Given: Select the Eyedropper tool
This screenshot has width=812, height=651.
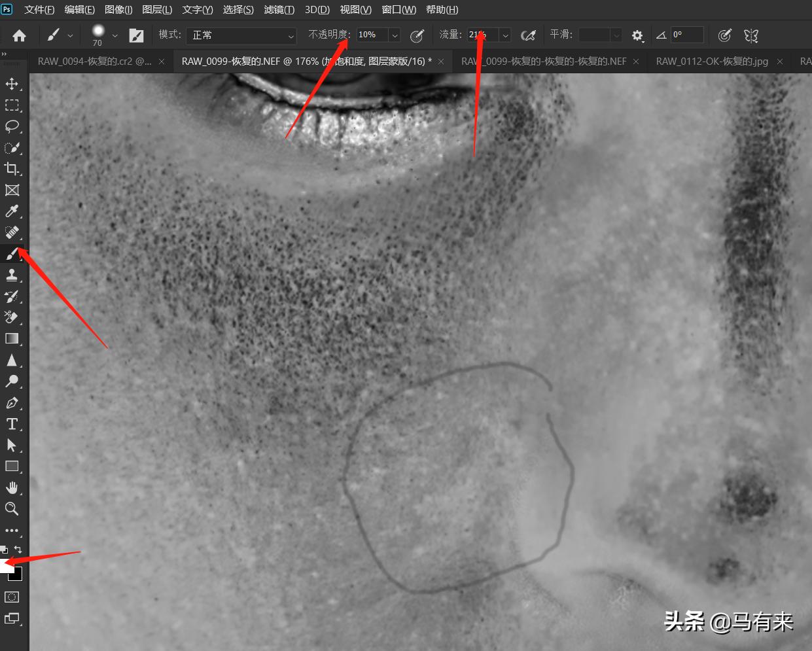Looking at the screenshot, I should pos(12,211).
